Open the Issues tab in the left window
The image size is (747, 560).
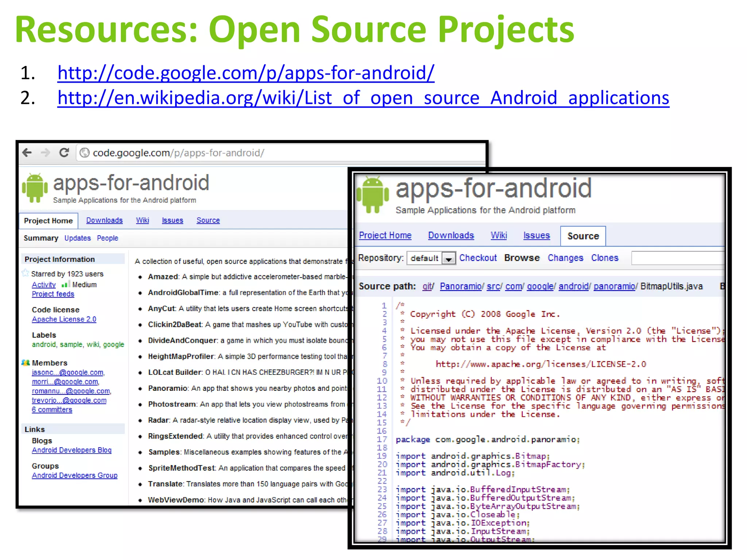click(x=173, y=220)
